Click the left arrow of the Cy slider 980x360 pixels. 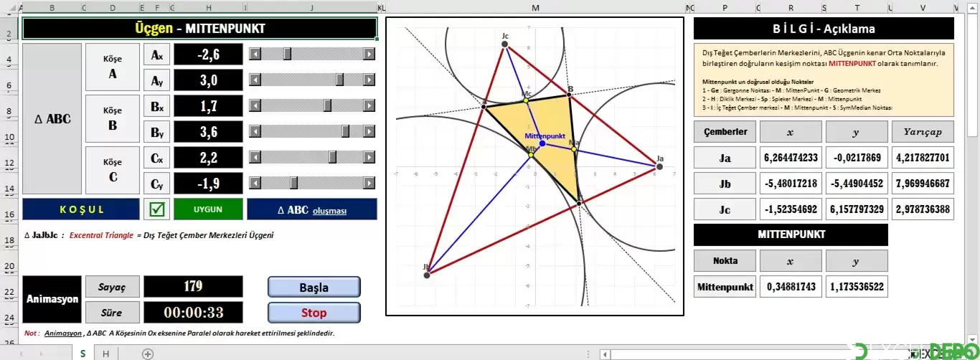pyautogui.click(x=254, y=183)
